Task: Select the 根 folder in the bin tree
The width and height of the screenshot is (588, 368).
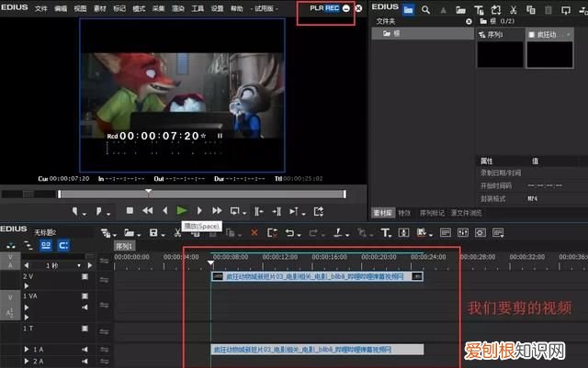Action: click(x=399, y=34)
